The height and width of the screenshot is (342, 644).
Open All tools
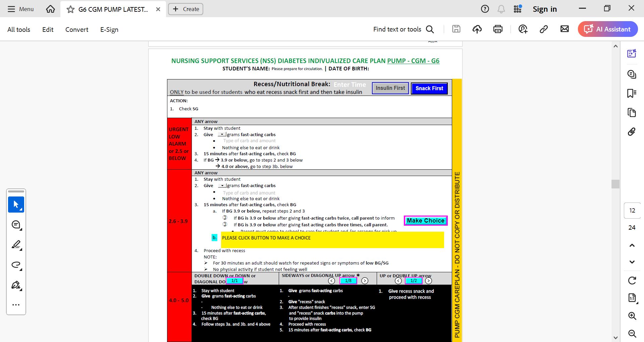pos(19,30)
